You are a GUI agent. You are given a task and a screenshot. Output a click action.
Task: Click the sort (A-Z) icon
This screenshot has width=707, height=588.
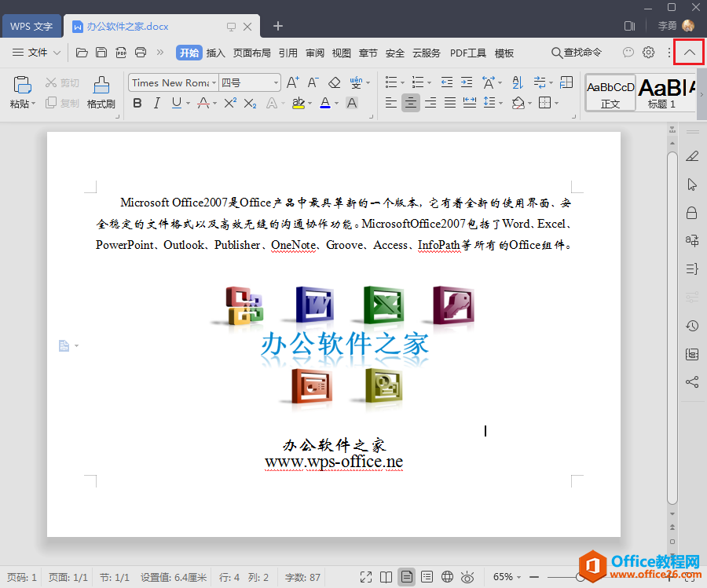click(x=518, y=82)
